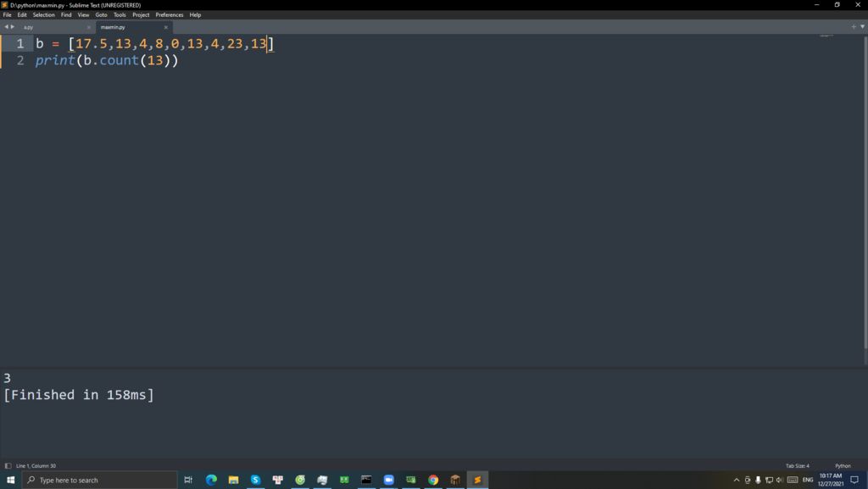Screen dimensions: 868x489
Task: Click the 17.5 value in the list
Action: coord(92,44)
